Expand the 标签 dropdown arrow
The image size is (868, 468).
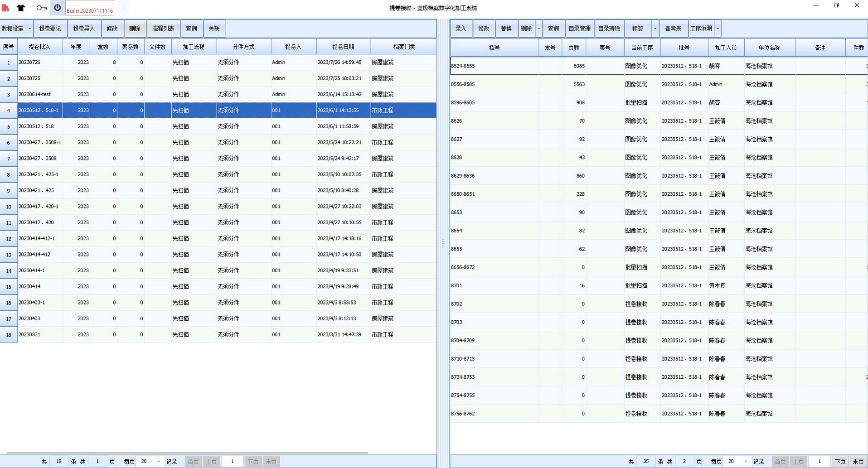tap(655, 29)
